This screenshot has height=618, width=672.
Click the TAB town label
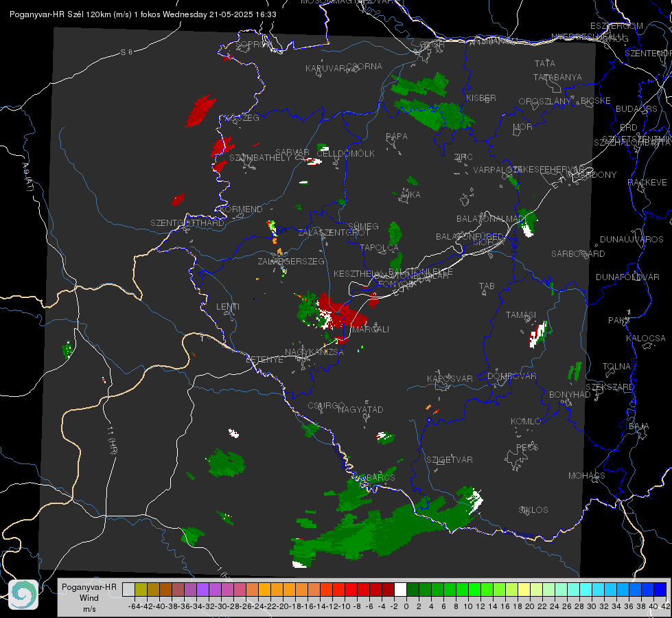coord(487,286)
